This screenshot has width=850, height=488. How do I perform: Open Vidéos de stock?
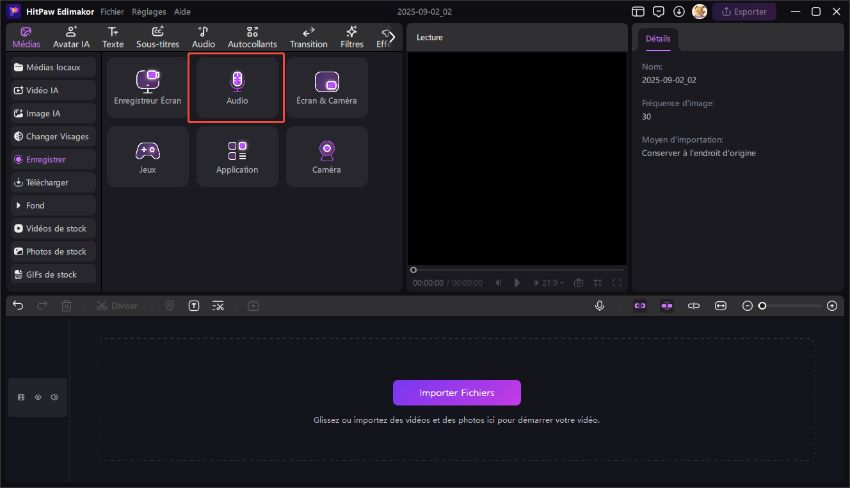click(53, 229)
